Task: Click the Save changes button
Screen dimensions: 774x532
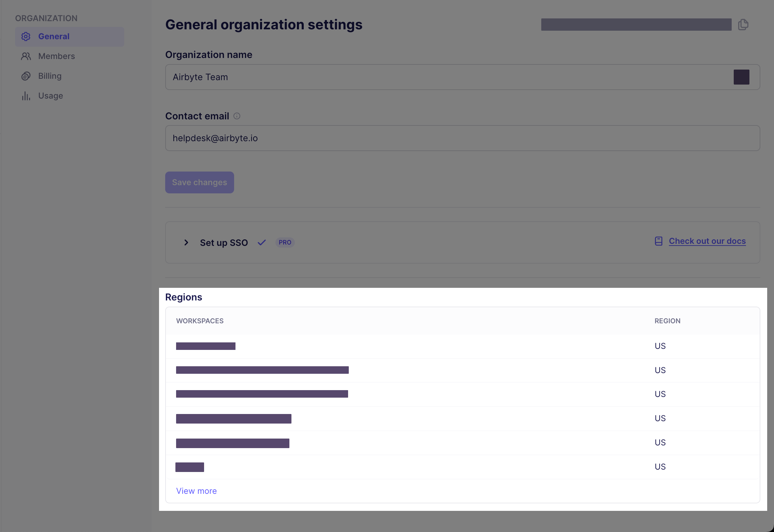Action: point(199,182)
